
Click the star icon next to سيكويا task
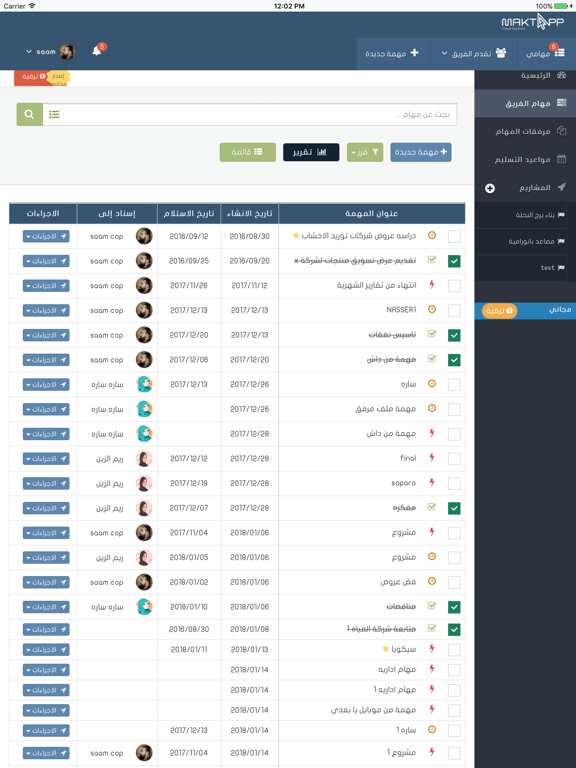(385, 649)
